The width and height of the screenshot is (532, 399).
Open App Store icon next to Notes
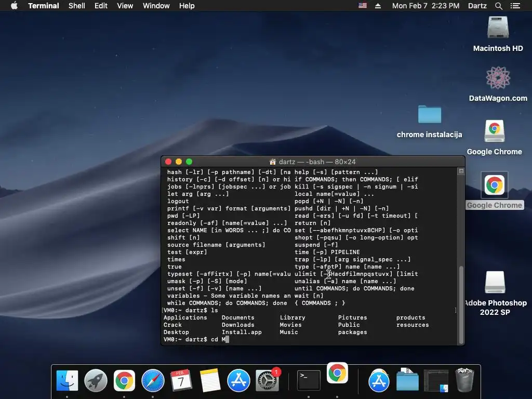(x=238, y=380)
